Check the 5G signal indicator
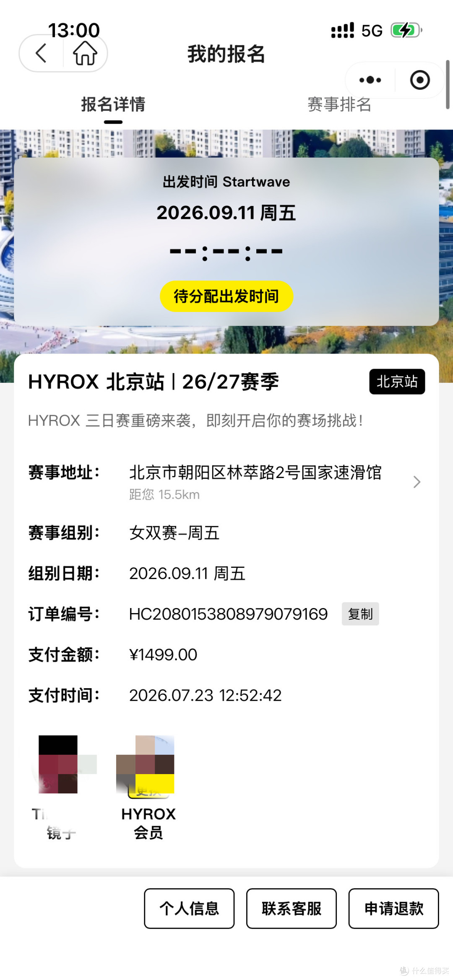This screenshot has height=980, width=453. coord(372,31)
